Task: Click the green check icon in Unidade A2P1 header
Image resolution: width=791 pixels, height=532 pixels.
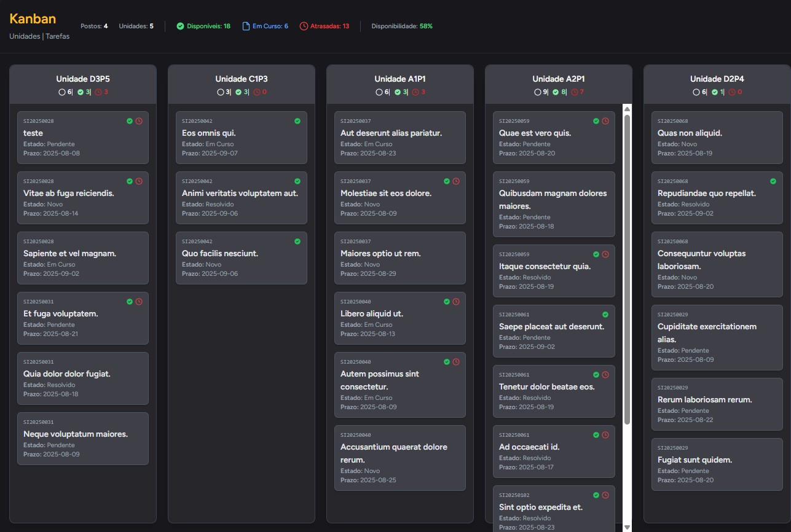Action: (556, 92)
